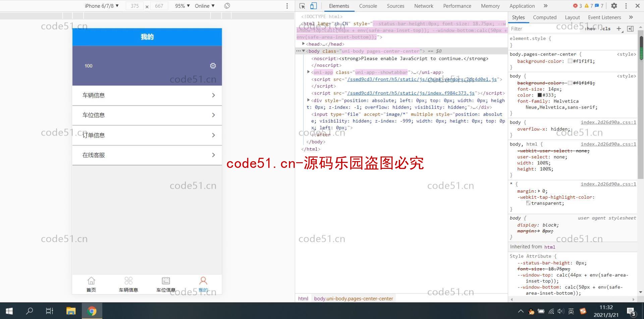
Task: Open the iPhone 6/7/8 device dropdown
Action: pos(102,6)
